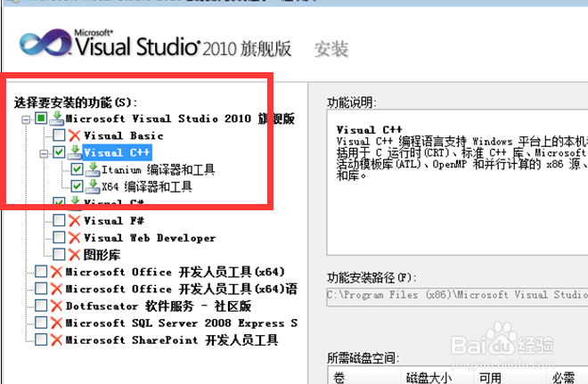Click red X icon beside Visual F#

[75, 220]
